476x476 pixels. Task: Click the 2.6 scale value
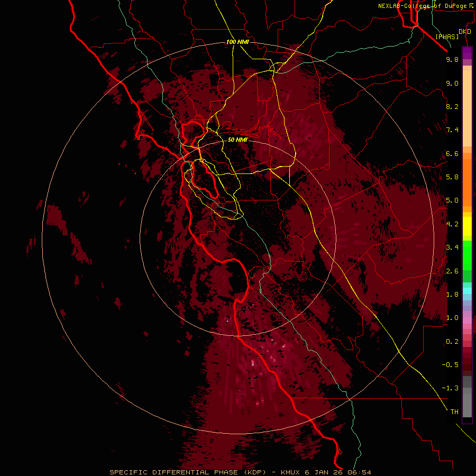[452, 271]
